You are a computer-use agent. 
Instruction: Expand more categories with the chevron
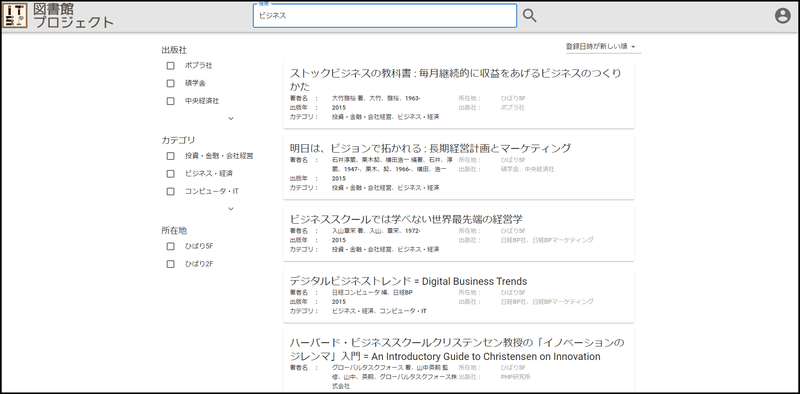231,209
